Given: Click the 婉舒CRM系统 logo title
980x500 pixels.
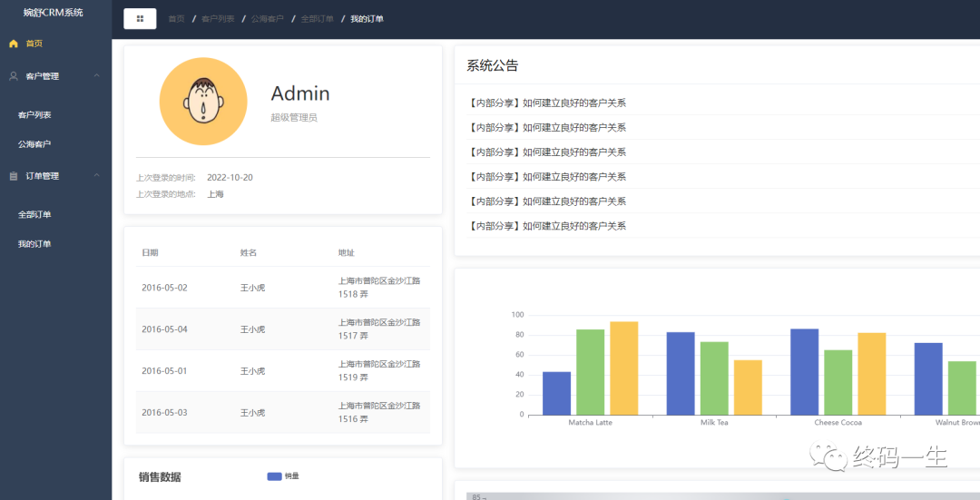Looking at the screenshot, I should (x=54, y=13).
